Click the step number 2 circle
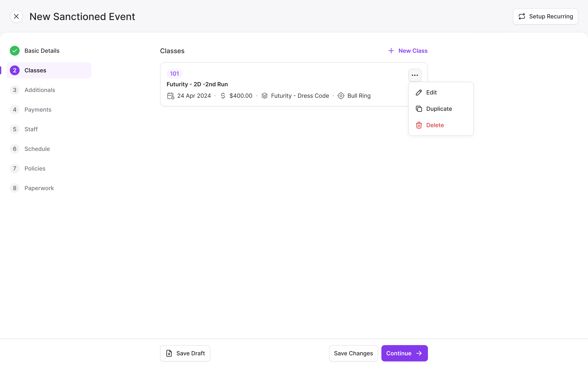 [x=14, y=70]
